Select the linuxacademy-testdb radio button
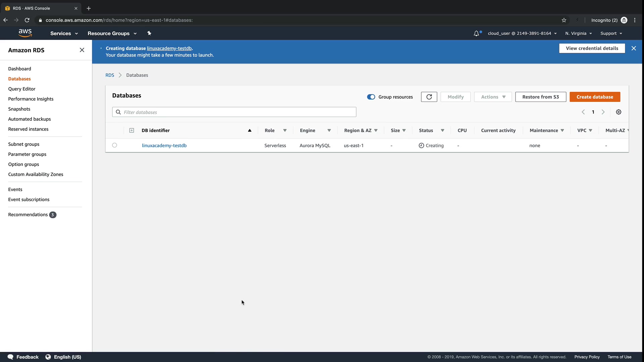 [x=115, y=145]
